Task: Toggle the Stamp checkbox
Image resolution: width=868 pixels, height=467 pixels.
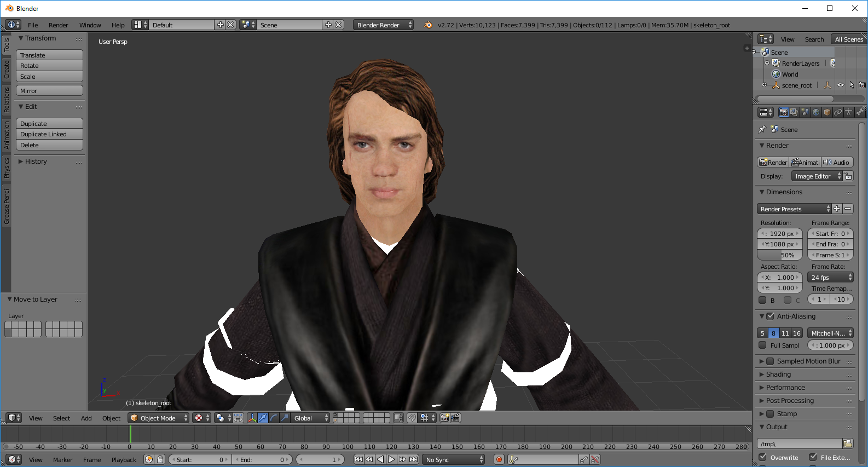Action: 770,413
